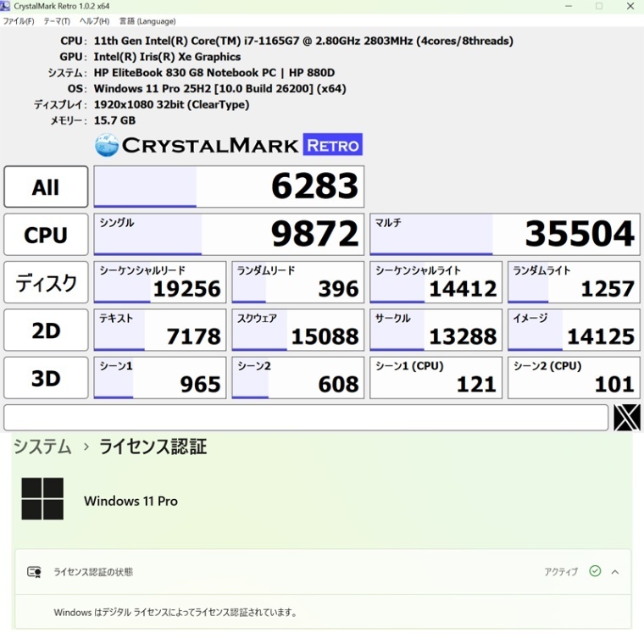The width and height of the screenshot is (644, 644).
Task: Click the ライセンス認証 page heading
Action: tap(153, 447)
